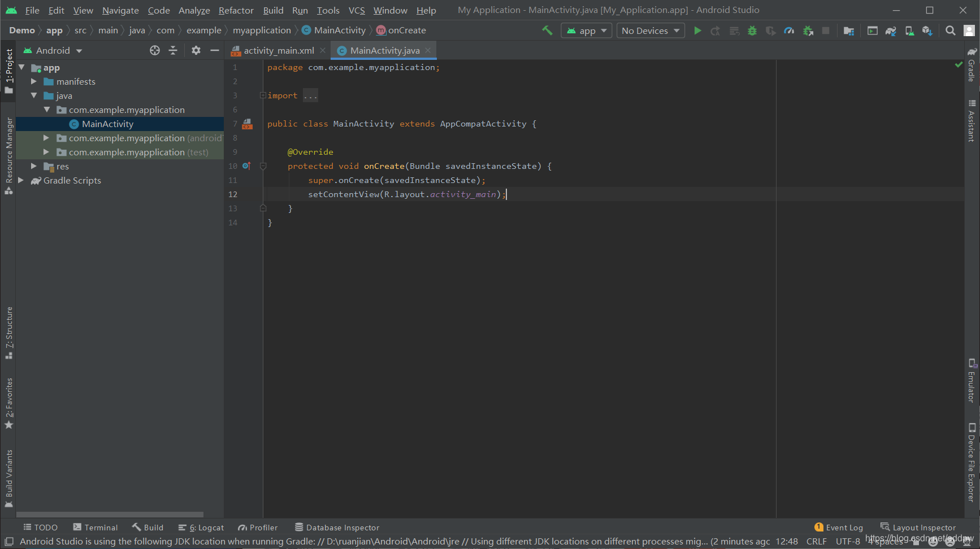Image resolution: width=980 pixels, height=549 pixels.
Task: Open Project panel gear settings
Action: [196, 50]
